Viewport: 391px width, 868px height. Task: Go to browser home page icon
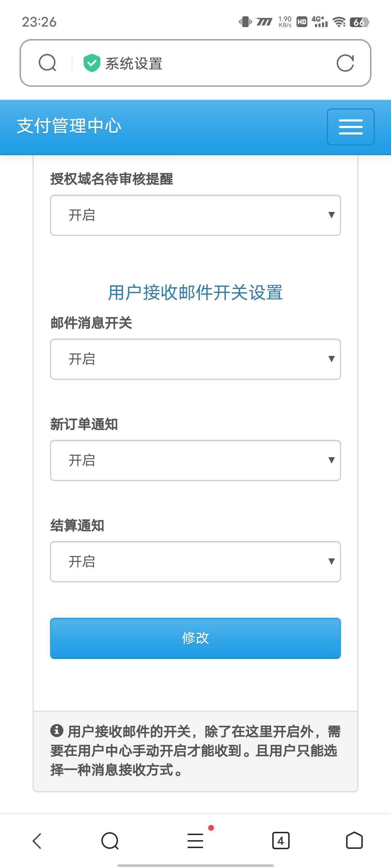(x=354, y=841)
